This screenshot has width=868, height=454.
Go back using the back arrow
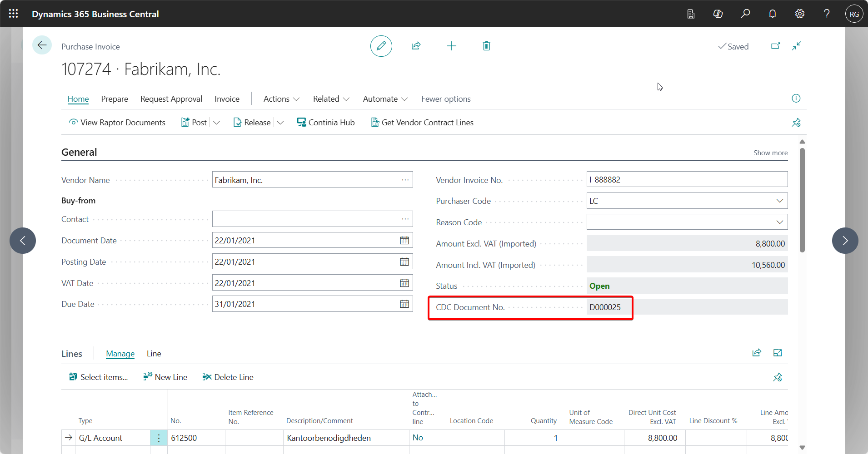point(42,45)
